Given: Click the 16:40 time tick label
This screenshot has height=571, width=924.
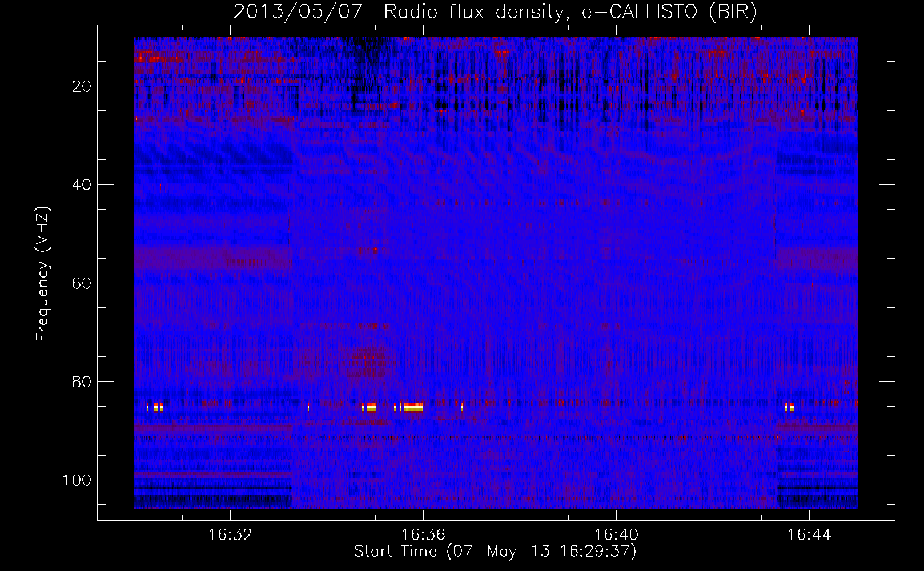Looking at the screenshot, I should pyautogui.click(x=616, y=535).
